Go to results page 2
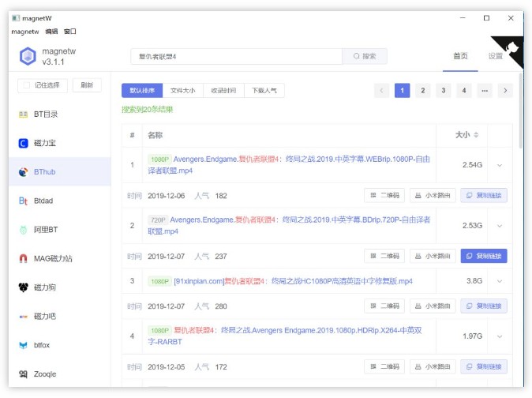This screenshot has width=532, height=398. 423,91
